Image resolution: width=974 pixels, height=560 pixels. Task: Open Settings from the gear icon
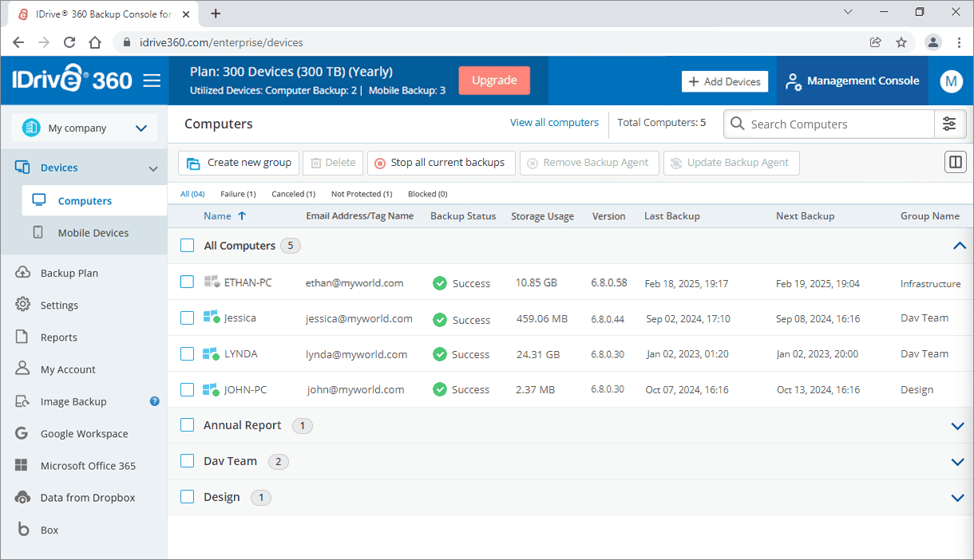(23, 305)
